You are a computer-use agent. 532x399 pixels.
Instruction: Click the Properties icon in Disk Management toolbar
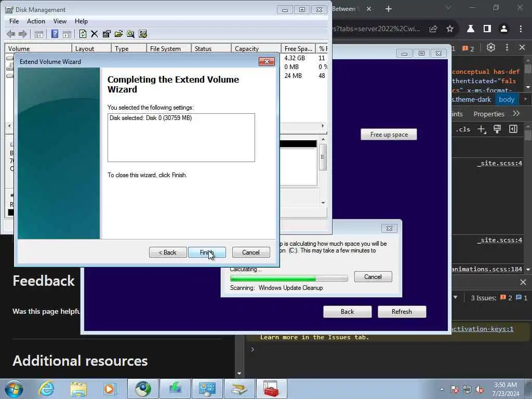[x=106, y=34]
